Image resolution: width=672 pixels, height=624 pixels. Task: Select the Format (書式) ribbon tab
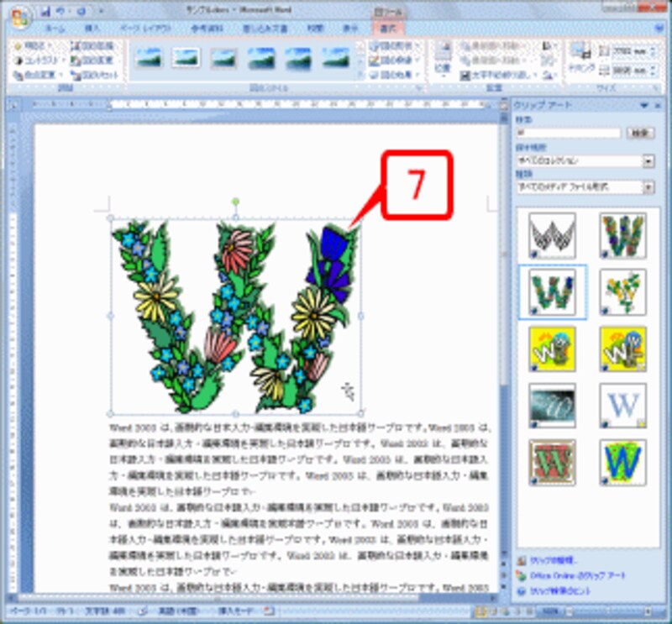(387, 28)
